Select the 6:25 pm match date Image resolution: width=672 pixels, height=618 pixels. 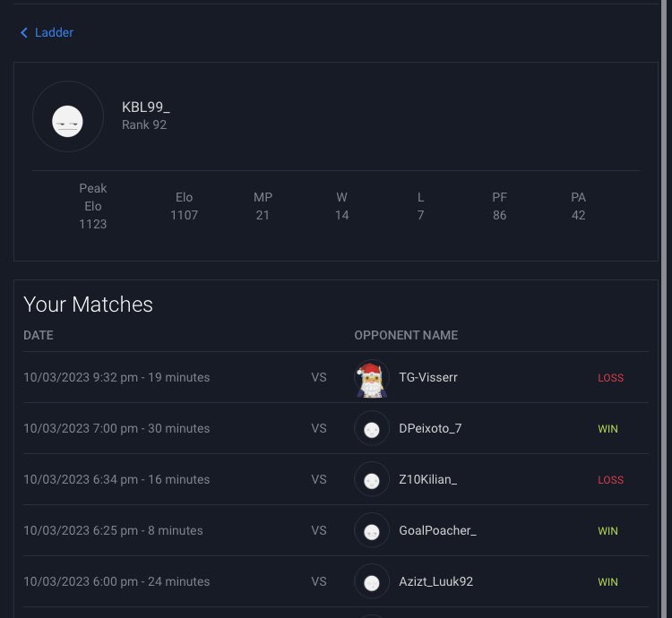[x=113, y=530]
